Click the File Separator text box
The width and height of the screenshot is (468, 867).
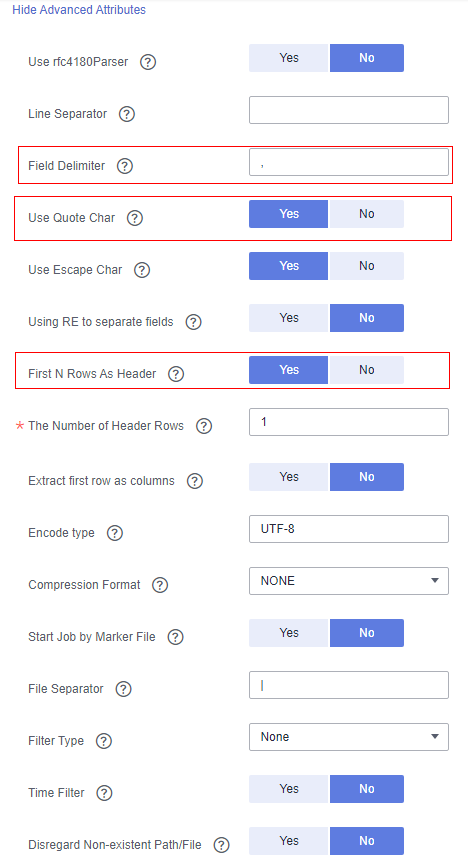click(x=349, y=685)
